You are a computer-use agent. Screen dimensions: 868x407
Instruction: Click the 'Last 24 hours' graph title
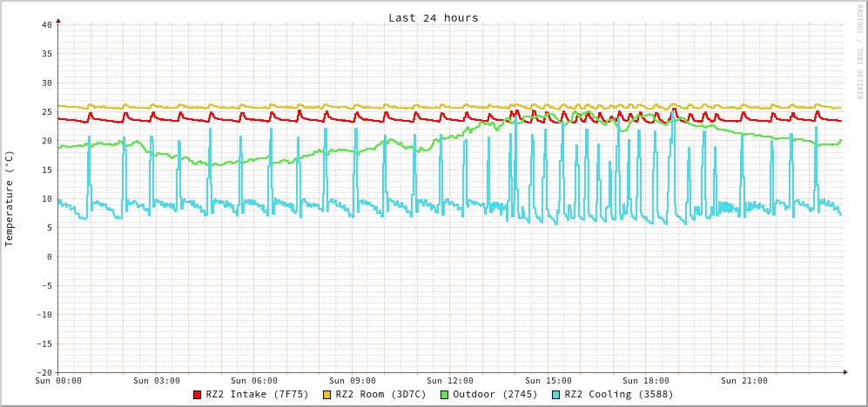[433, 17]
